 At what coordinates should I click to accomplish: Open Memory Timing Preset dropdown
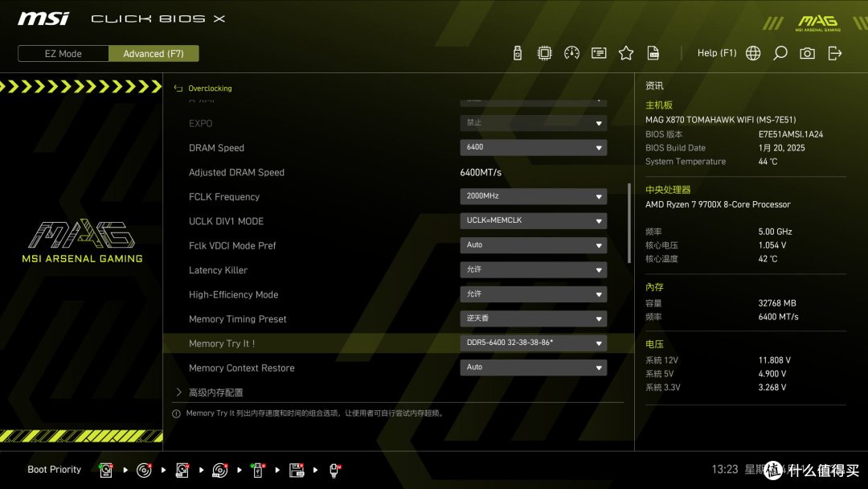pos(533,318)
